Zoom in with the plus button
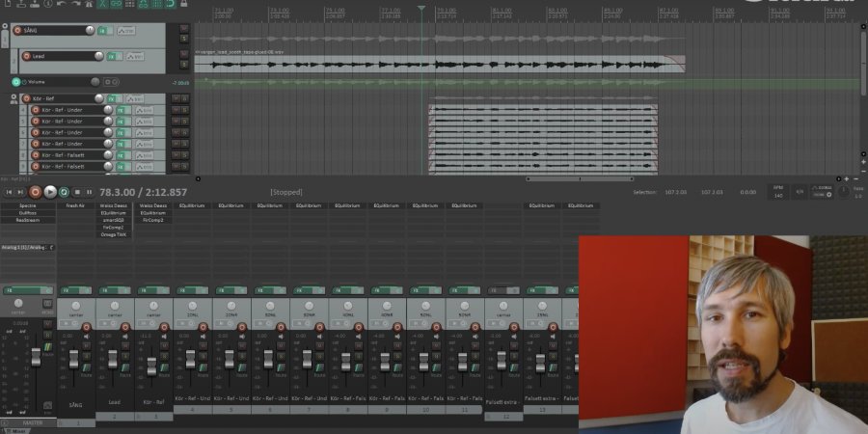The height and width of the screenshot is (434, 868). click(x=847, y=178)
